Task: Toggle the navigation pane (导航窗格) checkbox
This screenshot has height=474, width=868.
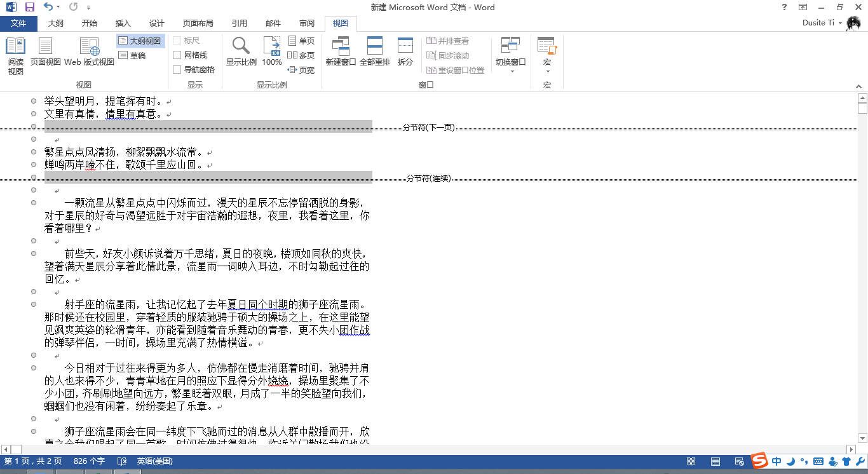Action: coord(177,69)
